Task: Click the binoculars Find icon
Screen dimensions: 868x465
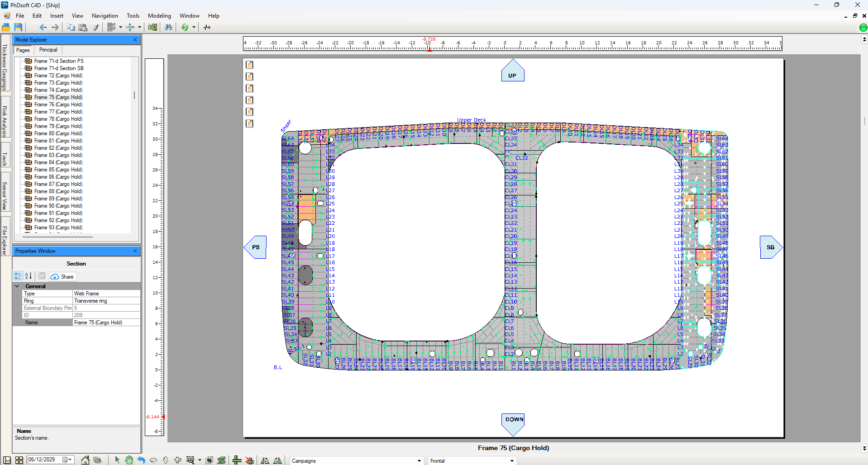Action: [x=168, y=27]
